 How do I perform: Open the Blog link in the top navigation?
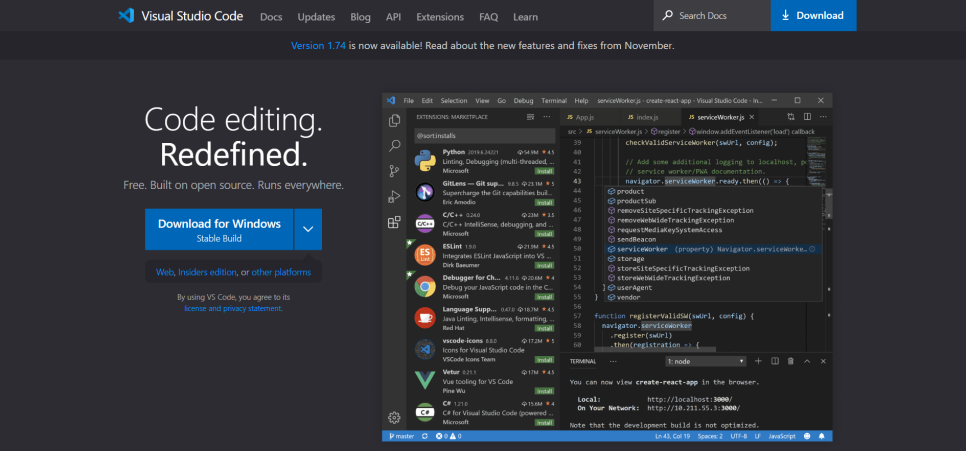(x=360, y=17)
